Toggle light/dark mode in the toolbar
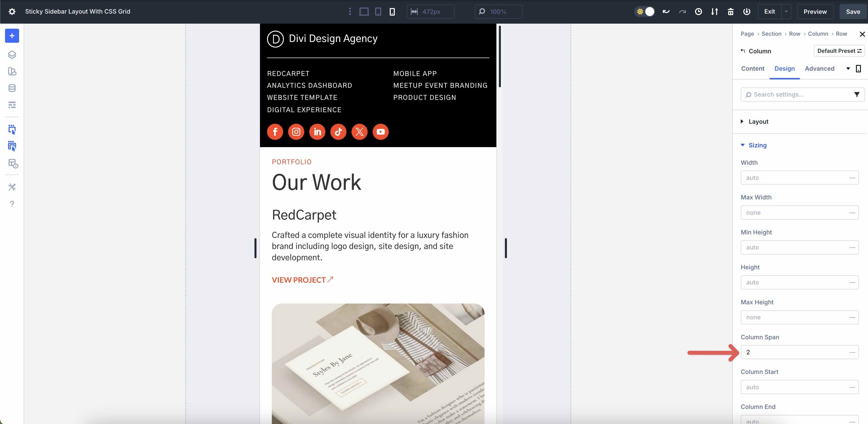The height and width of the screenshot is (424, 868). pyautogui.click(x=645, y=12)
